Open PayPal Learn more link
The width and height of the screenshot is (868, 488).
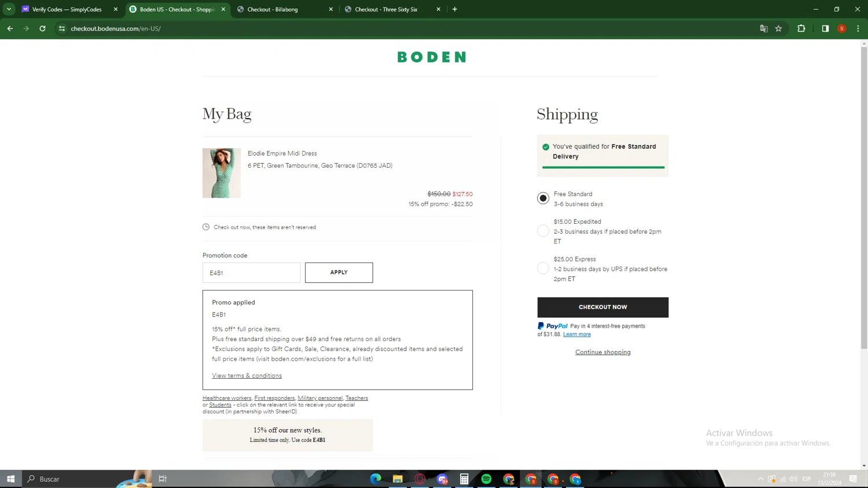tap(577, 334)
